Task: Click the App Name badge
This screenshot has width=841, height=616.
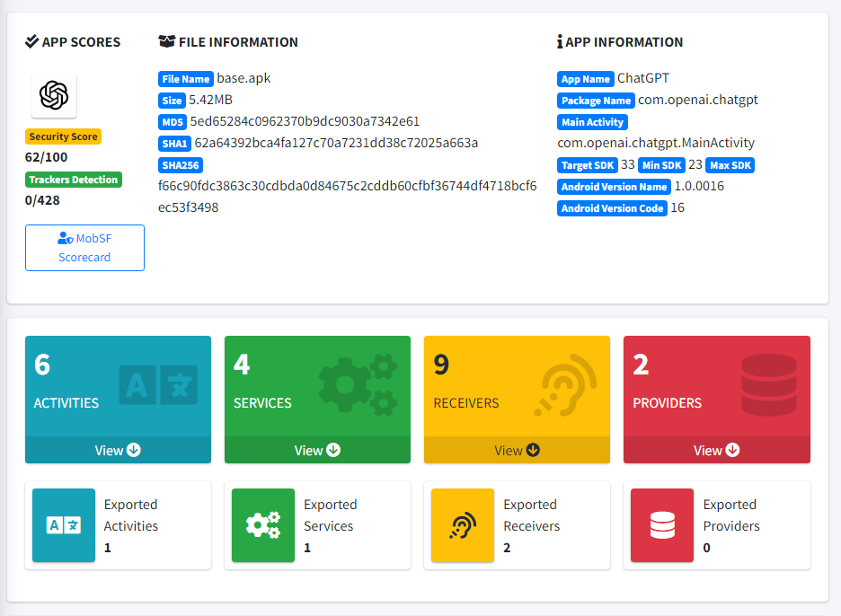Action: point(586,79)
